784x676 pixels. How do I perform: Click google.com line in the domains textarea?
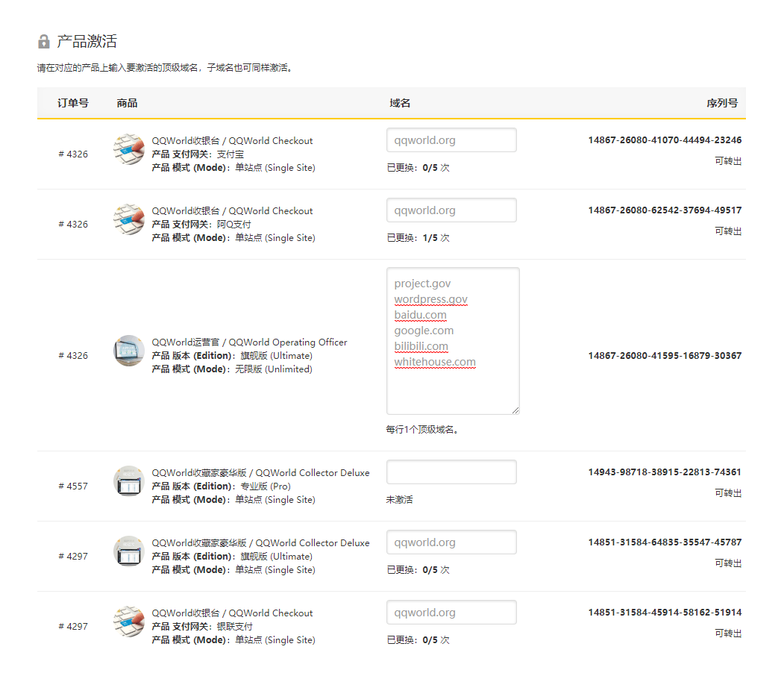(424, 330)
